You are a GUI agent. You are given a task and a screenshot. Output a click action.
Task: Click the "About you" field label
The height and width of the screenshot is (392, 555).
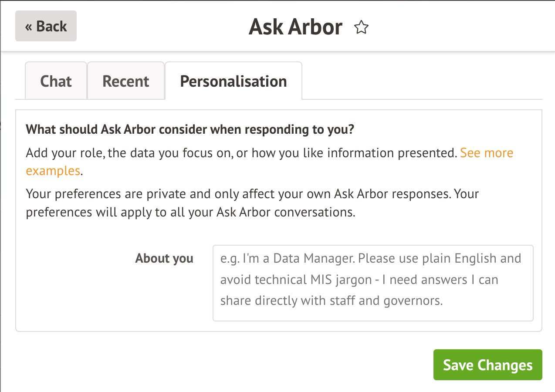164,258
